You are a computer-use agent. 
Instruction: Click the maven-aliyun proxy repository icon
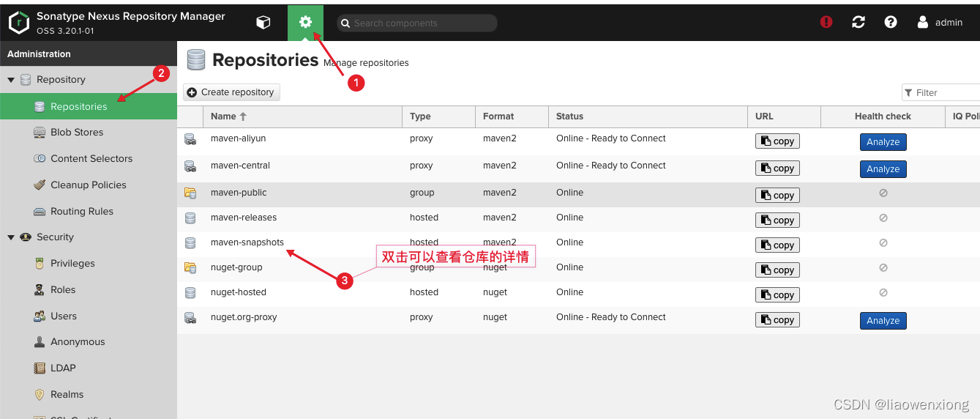pos(190,139)
